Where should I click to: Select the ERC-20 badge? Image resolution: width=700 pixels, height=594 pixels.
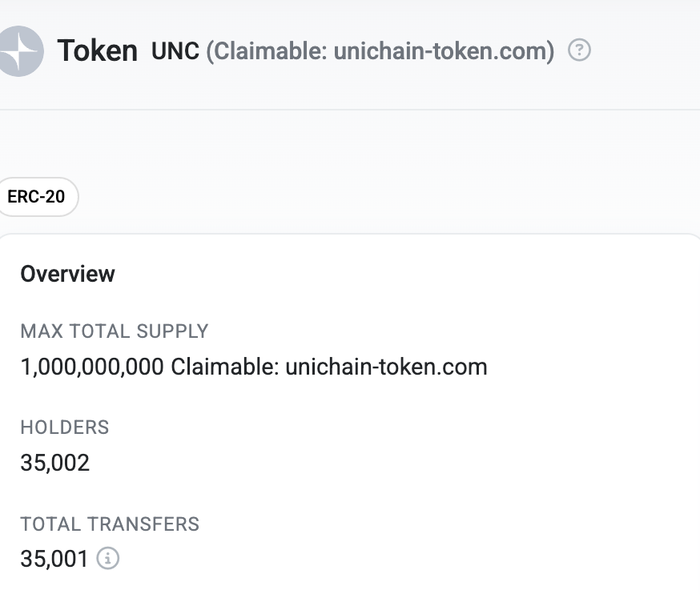(37, 197)
